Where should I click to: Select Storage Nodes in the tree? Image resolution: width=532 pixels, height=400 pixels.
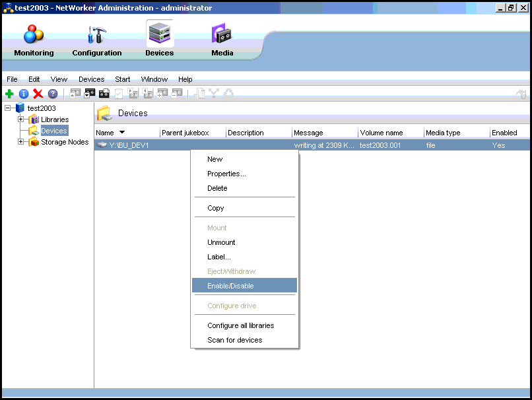(65, 142)
